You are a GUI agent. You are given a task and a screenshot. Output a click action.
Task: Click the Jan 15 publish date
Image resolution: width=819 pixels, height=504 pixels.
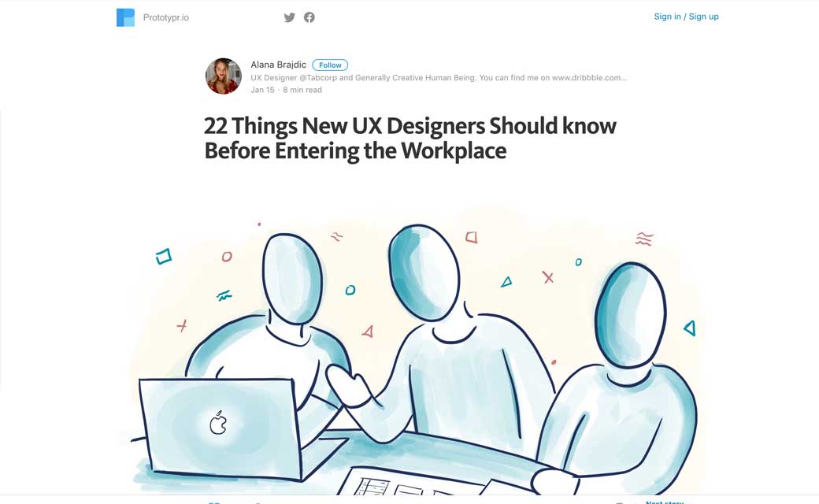point(262,90)
